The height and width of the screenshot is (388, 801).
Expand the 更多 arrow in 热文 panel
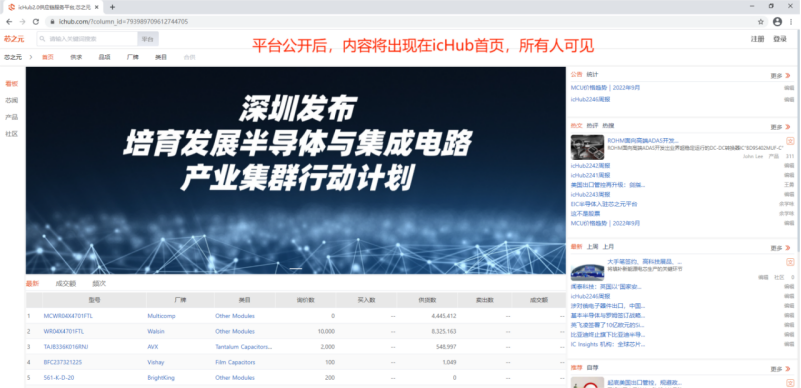788,127
